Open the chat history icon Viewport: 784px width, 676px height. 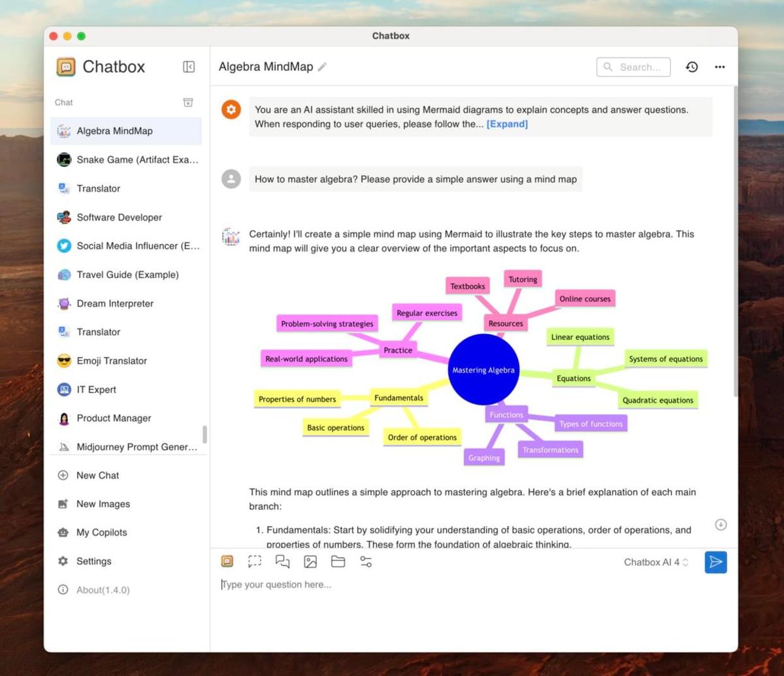[691, 67]
